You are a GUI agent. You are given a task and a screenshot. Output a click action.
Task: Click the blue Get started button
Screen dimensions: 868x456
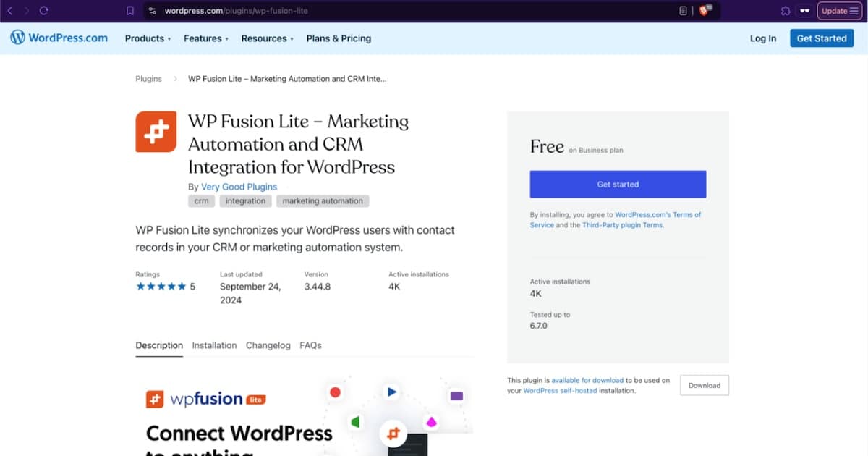618,184
